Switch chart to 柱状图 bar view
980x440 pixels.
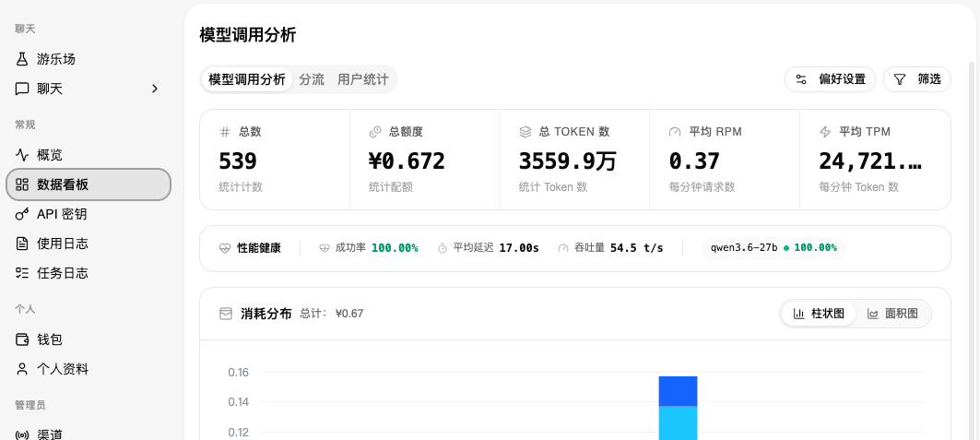tap(818, 314)
